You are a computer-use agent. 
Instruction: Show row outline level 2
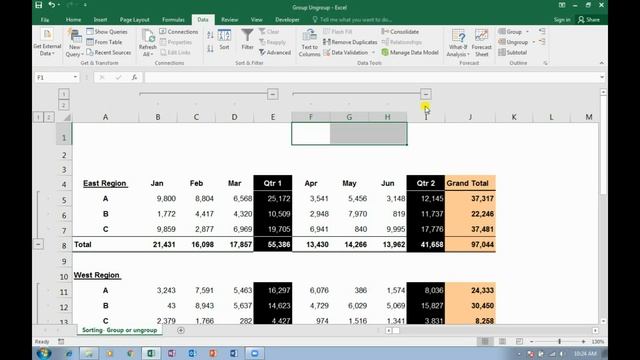(x=49, y=117)
